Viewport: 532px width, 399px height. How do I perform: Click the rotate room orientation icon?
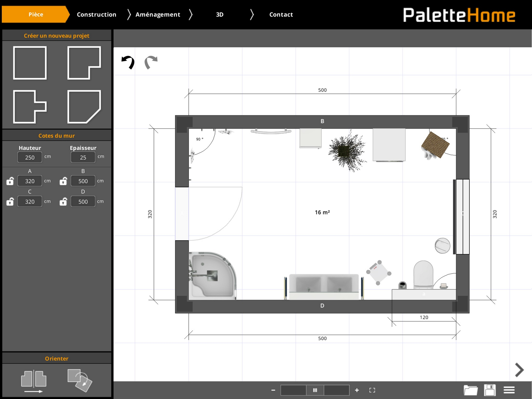[80, 381]
